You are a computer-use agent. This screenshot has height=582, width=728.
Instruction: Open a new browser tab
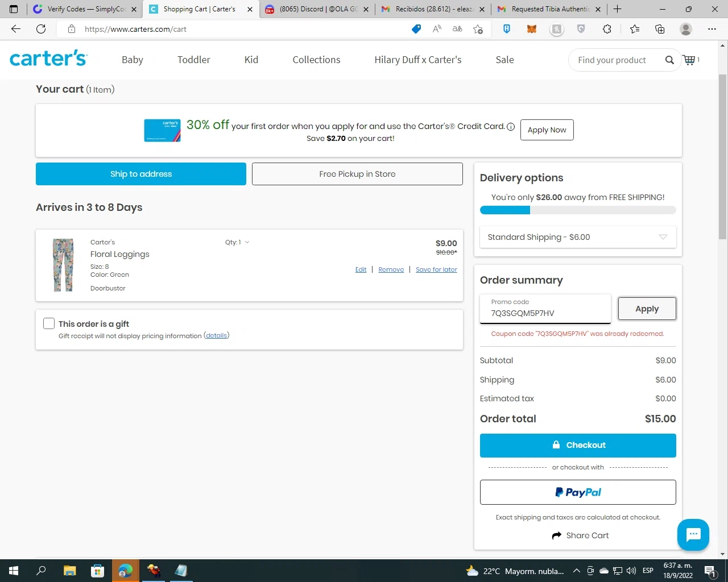pos(618,9)
